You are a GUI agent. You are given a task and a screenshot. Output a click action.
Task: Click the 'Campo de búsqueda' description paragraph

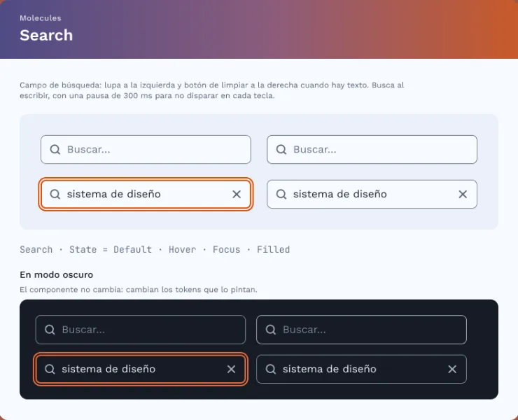coord(212,90)
